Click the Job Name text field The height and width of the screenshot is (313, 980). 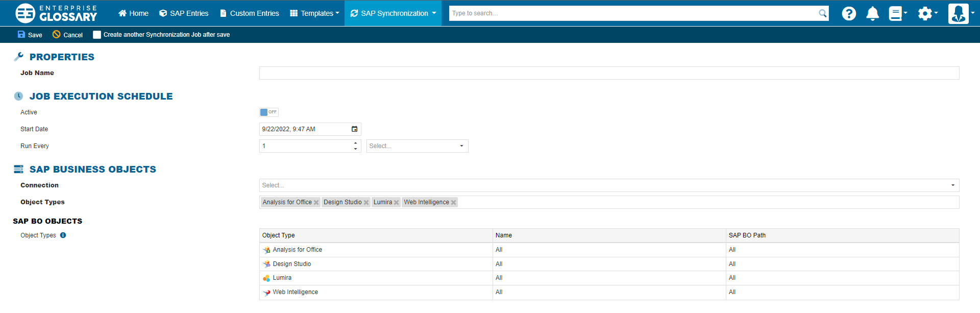(608, 73)
